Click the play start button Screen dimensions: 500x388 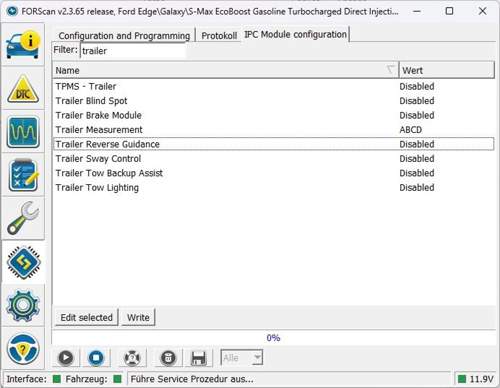pyautogui.click(x=66, y=358)
